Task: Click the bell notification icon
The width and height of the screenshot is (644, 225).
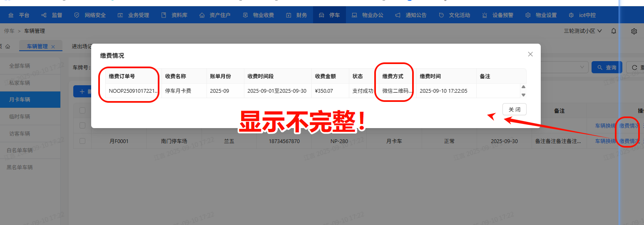Action: [614, 31]
